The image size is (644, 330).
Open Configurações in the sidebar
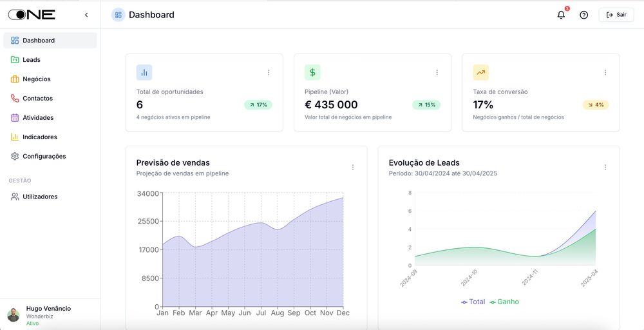(x=44, y=157)
